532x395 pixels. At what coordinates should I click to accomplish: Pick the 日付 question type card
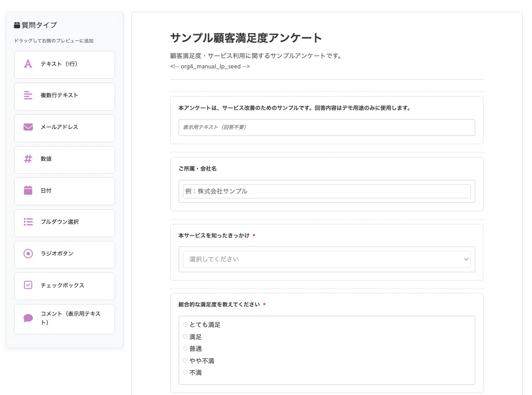pyautogui.click(x=65, y=192)
